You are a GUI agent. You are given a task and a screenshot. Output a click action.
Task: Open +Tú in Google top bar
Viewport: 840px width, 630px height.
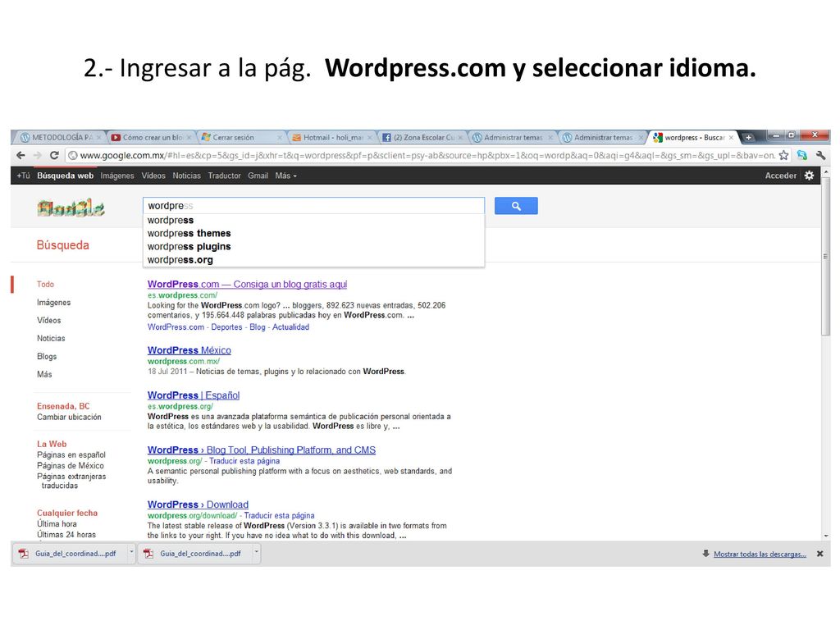point(23,176)
